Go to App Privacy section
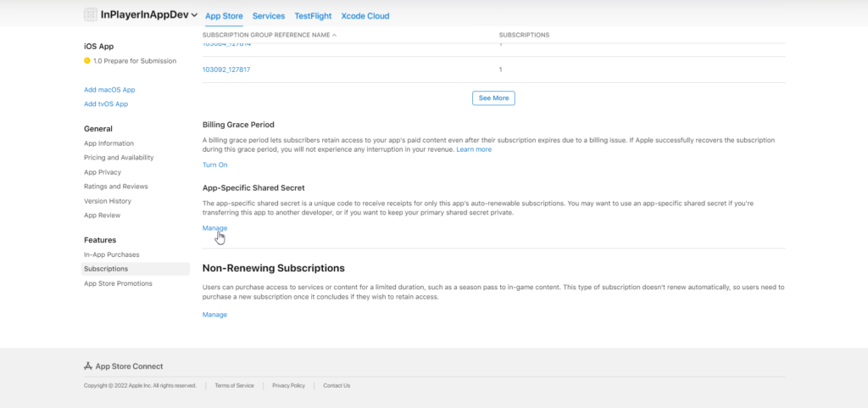 [x=103, y=172]
